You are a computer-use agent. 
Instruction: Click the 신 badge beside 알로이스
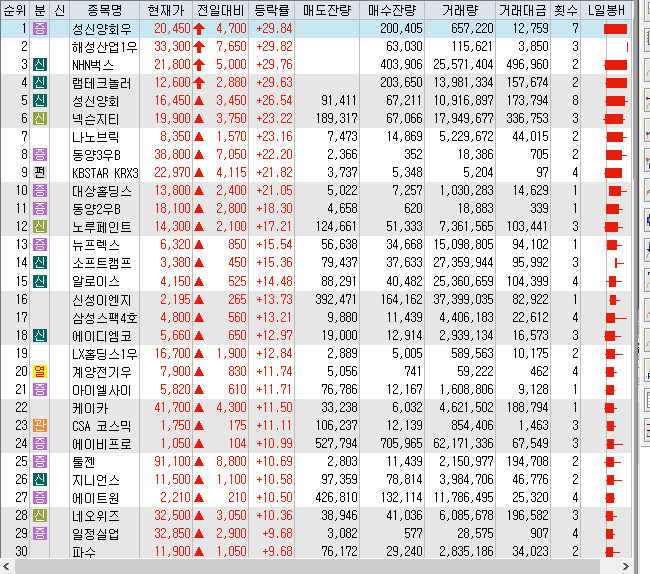(40, 281)
